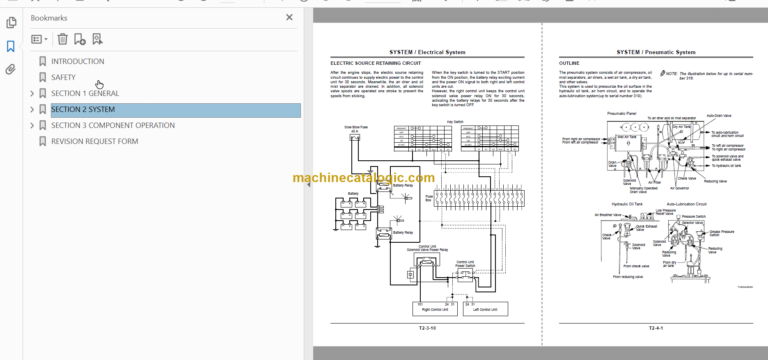Open the bookmark options dropdown menu
768x360 pixels.
point(39,39)
